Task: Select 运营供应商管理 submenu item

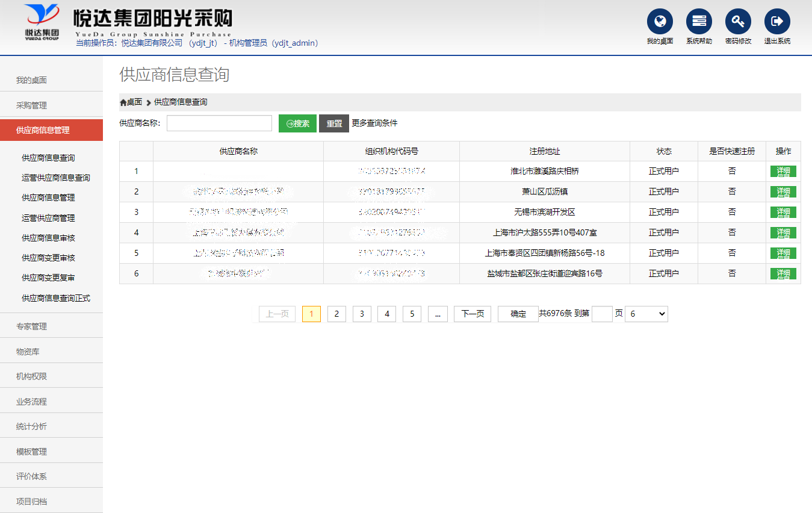Action: click(x=48, y=218)
